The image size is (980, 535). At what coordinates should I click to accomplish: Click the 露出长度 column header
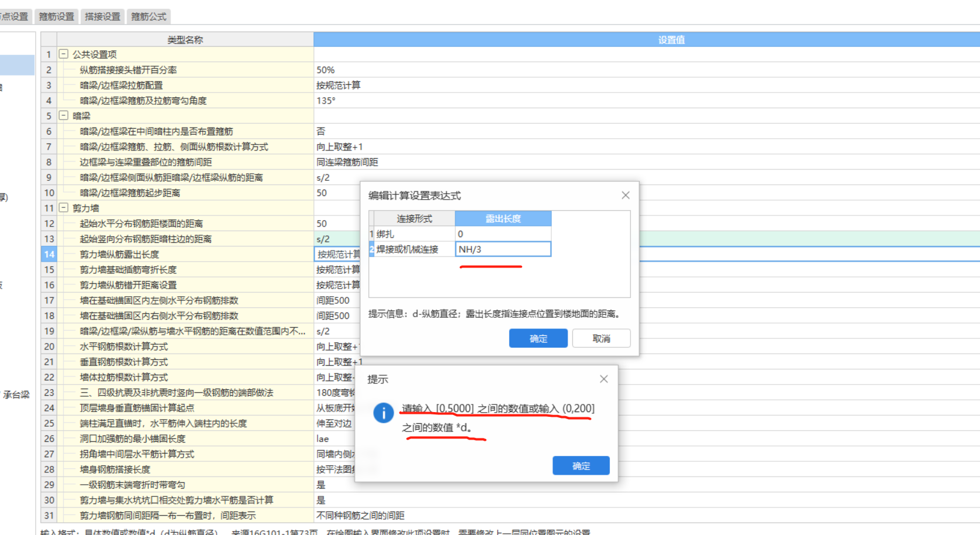click(x=503, y=218)
